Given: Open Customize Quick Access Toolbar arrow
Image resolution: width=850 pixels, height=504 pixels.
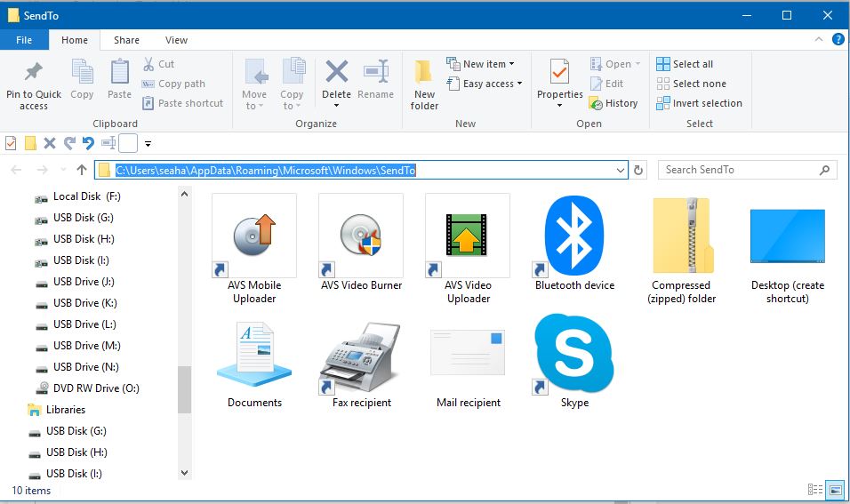Looking at the screenshot, I should (148, 144).
